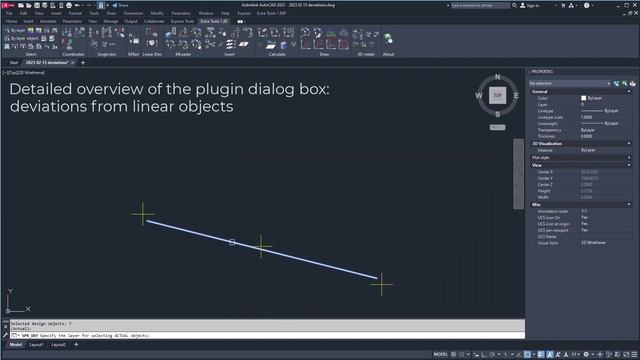Open the Express menu
The height and width of the screenshot is (360, 640).
click(x=244, y=13)
